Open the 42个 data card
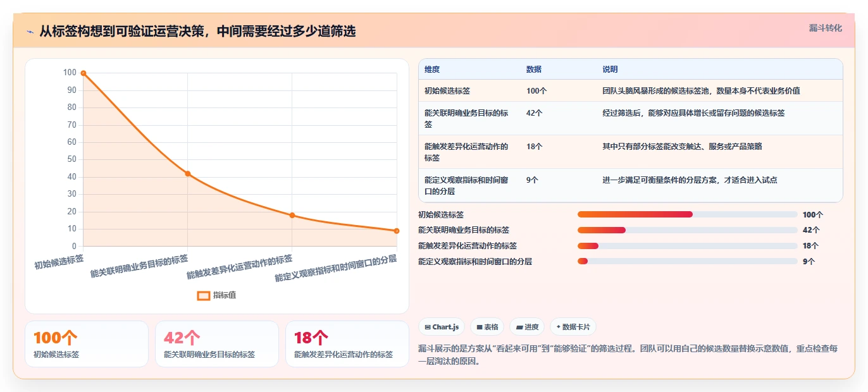The image size is (868, 392). click(x=217, y=344)
